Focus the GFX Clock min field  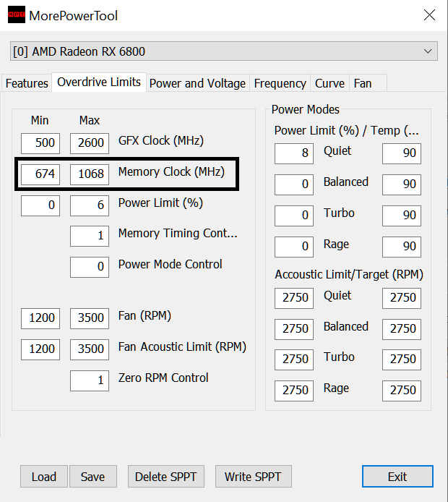point(40,143)
